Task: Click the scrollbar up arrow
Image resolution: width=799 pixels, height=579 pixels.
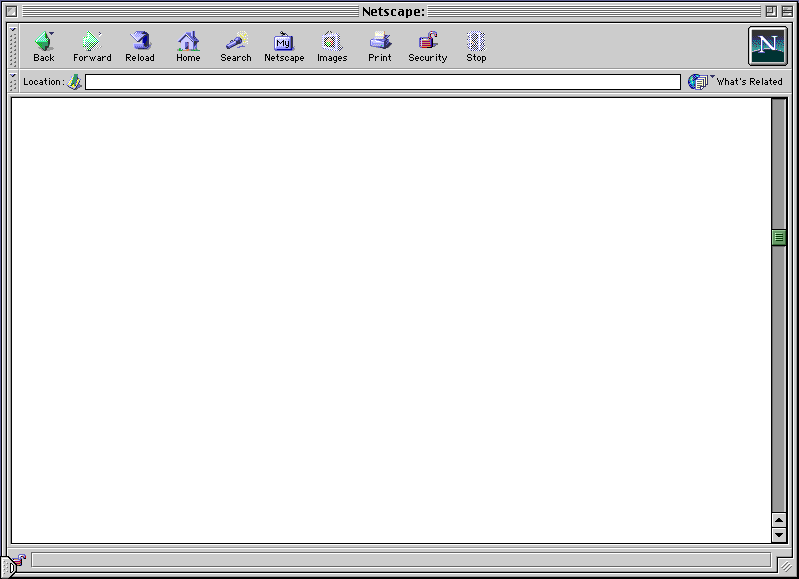Action: [x=779, y=520]
